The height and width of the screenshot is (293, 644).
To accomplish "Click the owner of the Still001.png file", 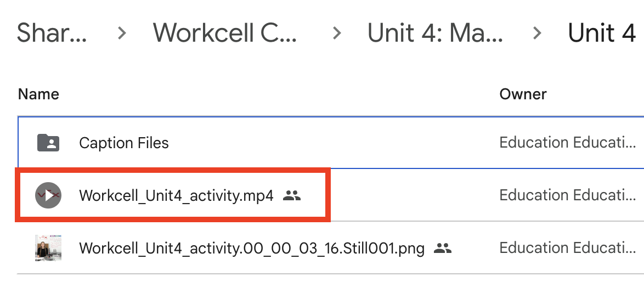I will [568, 248].
